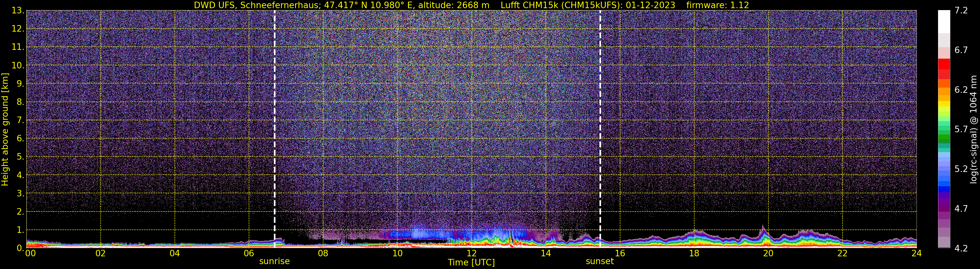Click the x-axis tick label '16'
Screen dimensions: 980x269
tap(620, 253)
